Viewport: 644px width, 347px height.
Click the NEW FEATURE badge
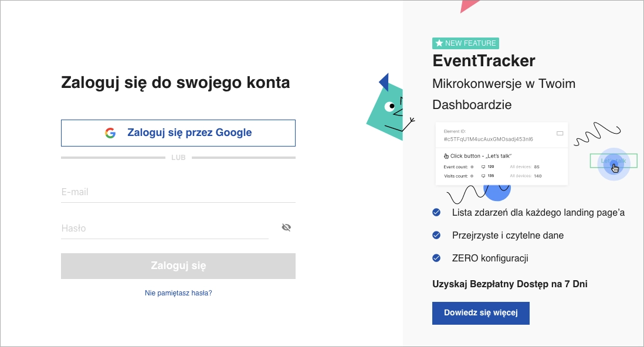coord(466,43)
